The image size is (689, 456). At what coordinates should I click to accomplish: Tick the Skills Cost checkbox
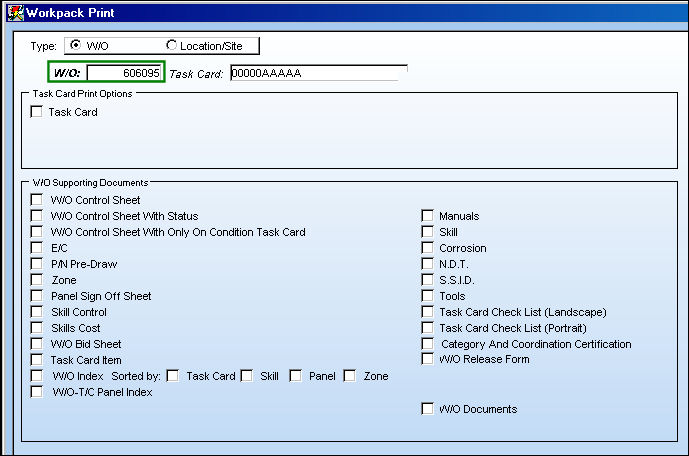tap(36, 328)
